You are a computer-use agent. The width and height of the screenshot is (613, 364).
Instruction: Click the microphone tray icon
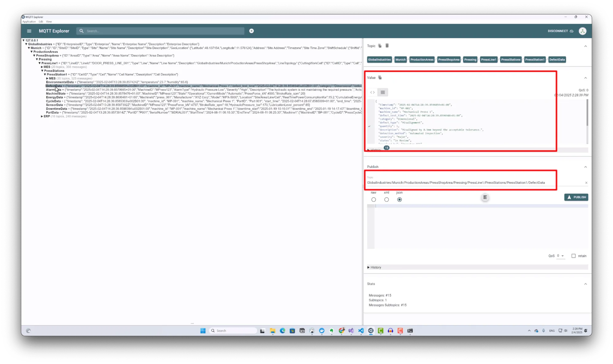coord(543,331)
